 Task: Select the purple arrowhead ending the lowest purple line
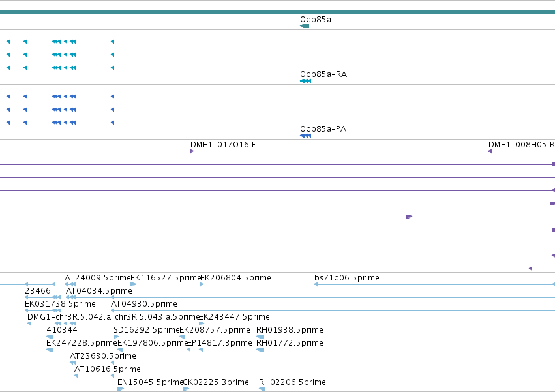530,269
